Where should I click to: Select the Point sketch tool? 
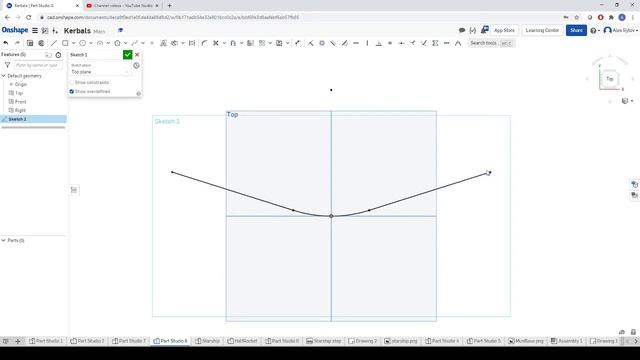pos(152,43)
